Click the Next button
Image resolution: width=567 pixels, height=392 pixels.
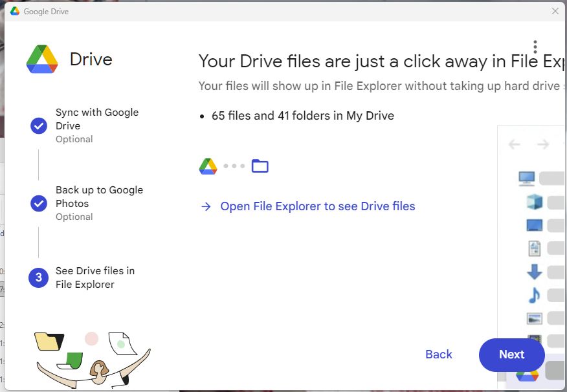(x=512, y=354)
